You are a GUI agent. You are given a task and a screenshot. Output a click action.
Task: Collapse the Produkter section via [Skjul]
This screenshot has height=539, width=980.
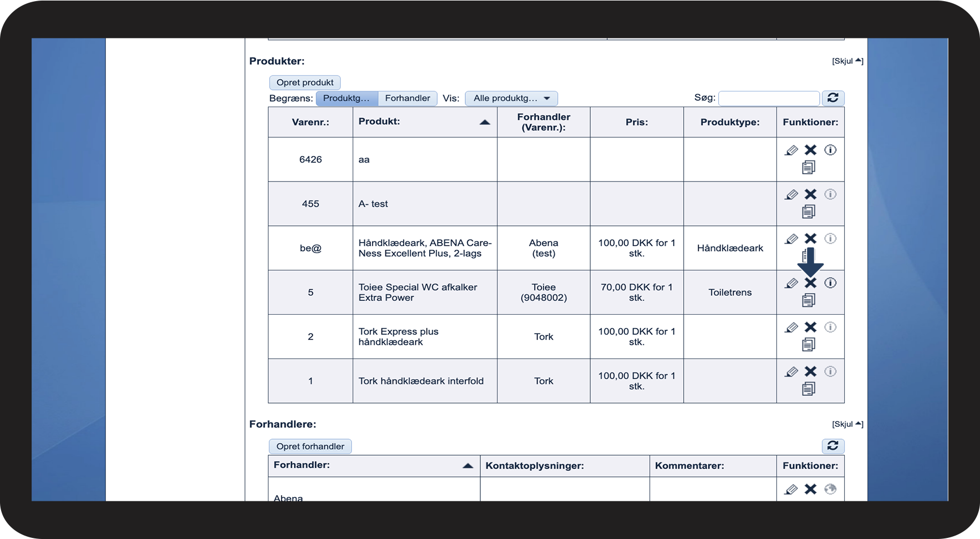pyautogui.click(x=847, y=61)
